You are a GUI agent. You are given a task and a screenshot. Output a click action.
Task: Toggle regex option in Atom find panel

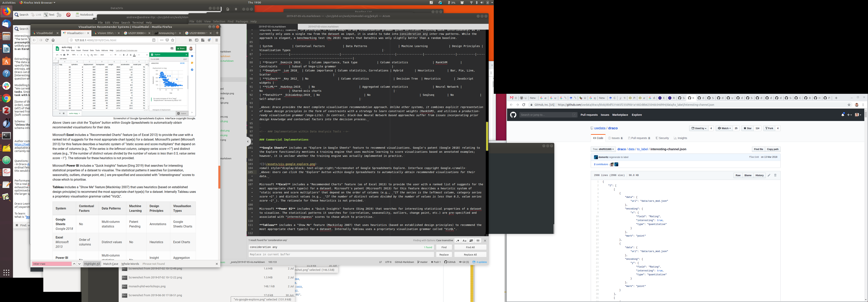pos(458,241)
